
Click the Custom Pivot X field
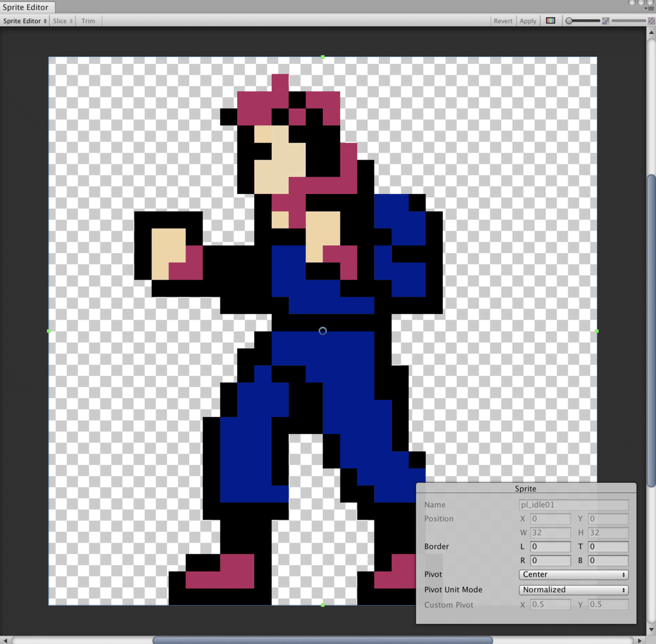click(x=550, y=605)
